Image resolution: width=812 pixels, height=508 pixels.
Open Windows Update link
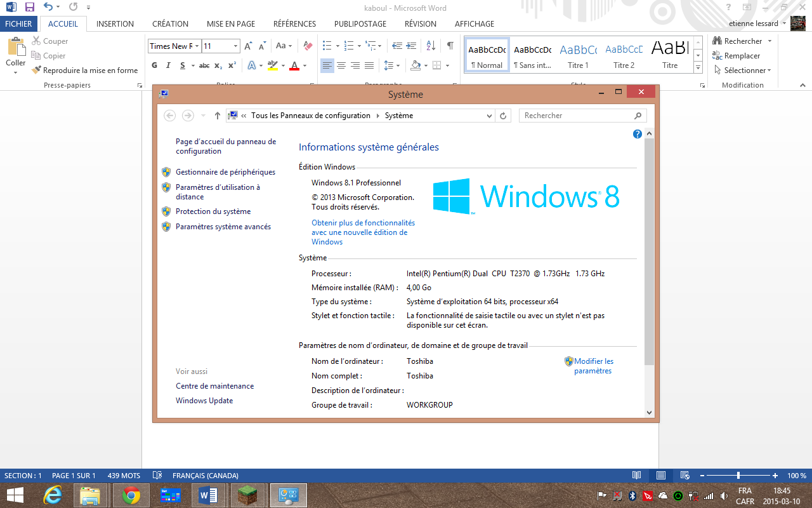click(x=204, y=401)
